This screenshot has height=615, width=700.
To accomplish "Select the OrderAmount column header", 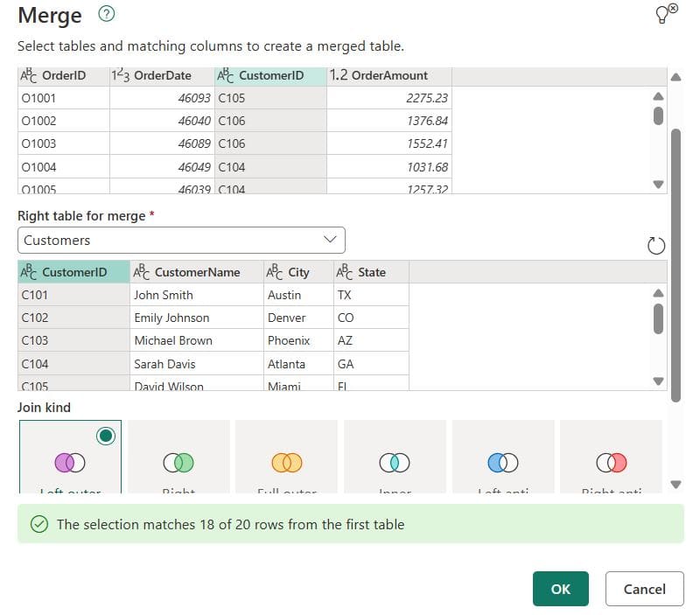I will pyautogui.click(x=389, y=76).
